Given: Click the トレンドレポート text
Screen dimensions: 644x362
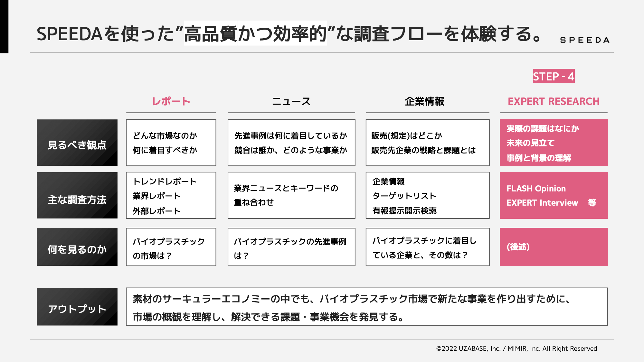Looking at the screenshot, I should tap(165, 181).
